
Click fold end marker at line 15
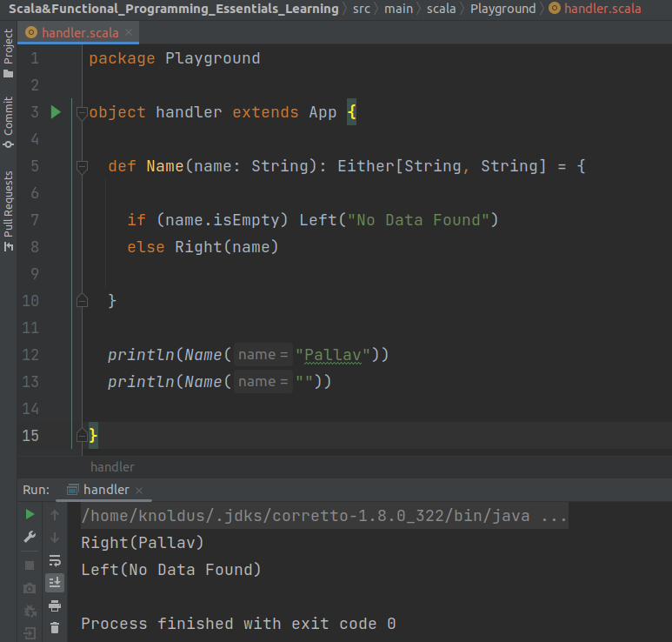point(82,436)
